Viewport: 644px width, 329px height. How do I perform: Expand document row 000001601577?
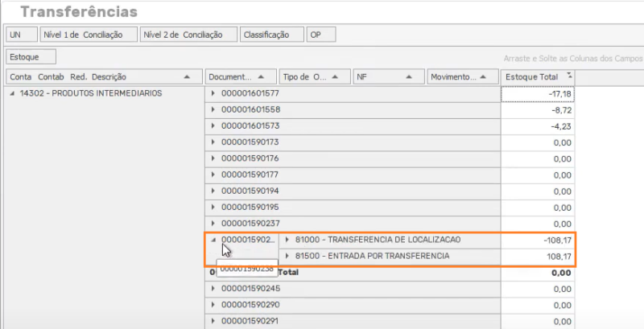pos(213,93)
